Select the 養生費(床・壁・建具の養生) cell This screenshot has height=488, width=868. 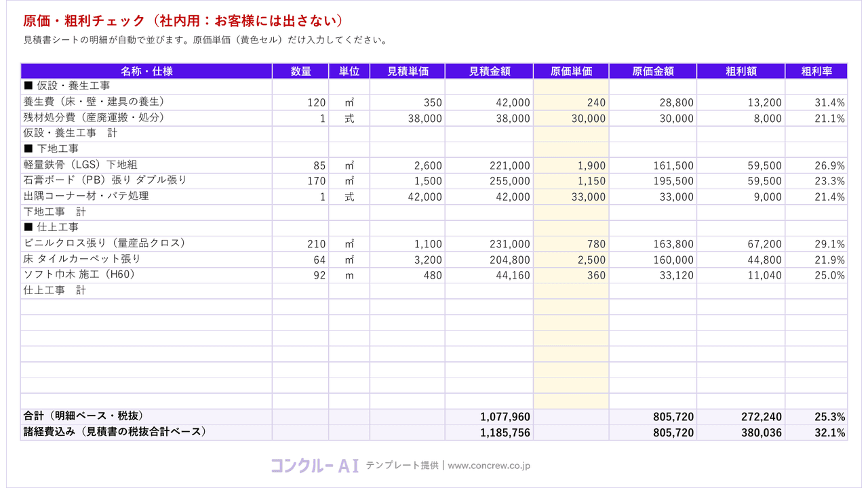coord(146,102)
